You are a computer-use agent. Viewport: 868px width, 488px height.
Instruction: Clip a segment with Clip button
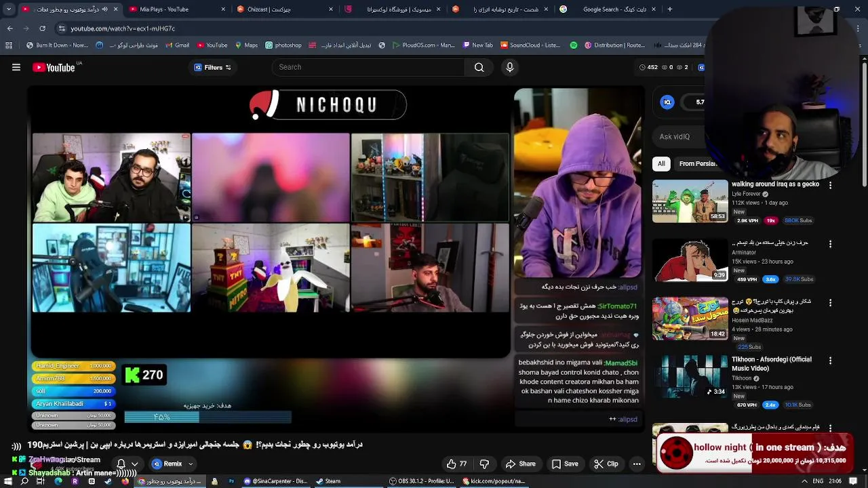(x=606, y=464)
